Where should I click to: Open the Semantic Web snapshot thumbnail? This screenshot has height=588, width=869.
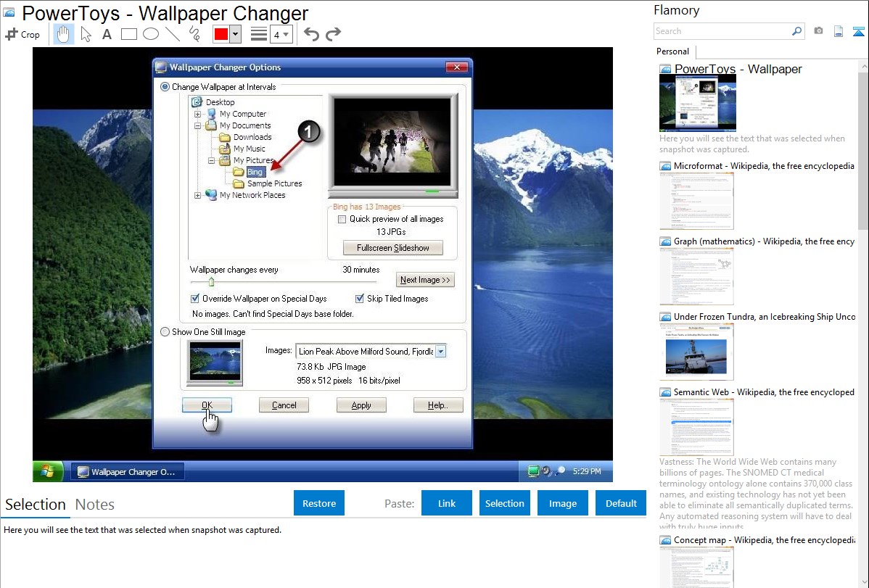[x=696, y=427]
